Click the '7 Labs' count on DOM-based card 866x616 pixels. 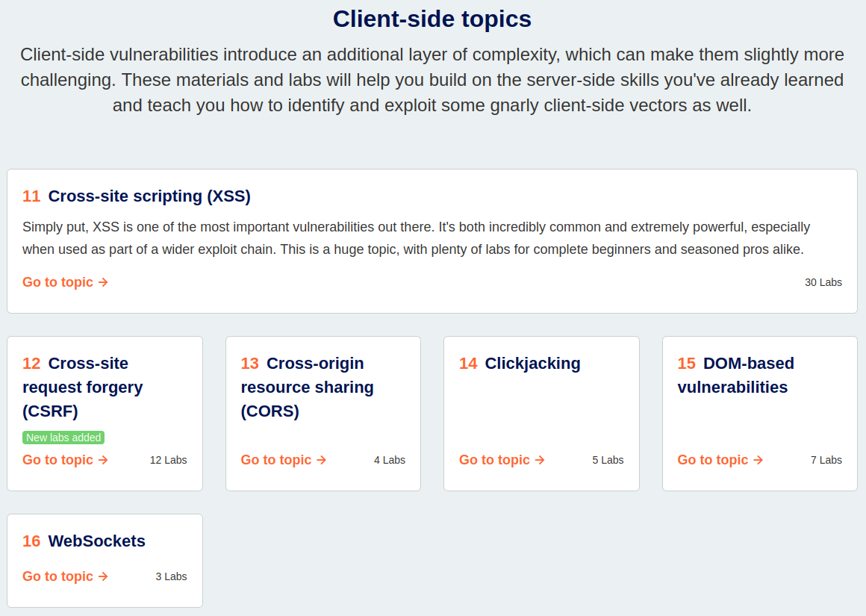[826, 460]
